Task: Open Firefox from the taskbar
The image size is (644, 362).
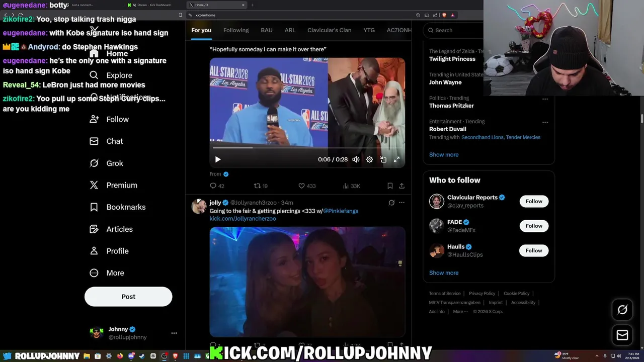Action: (x=120, y=356)
